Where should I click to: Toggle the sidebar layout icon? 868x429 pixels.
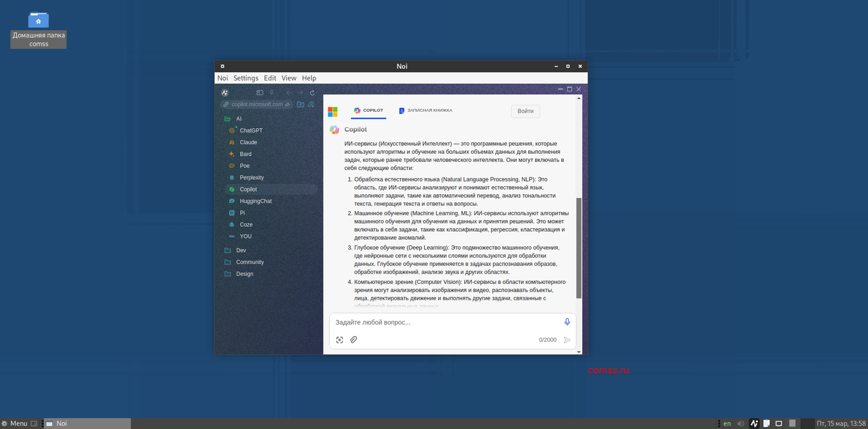260,93
